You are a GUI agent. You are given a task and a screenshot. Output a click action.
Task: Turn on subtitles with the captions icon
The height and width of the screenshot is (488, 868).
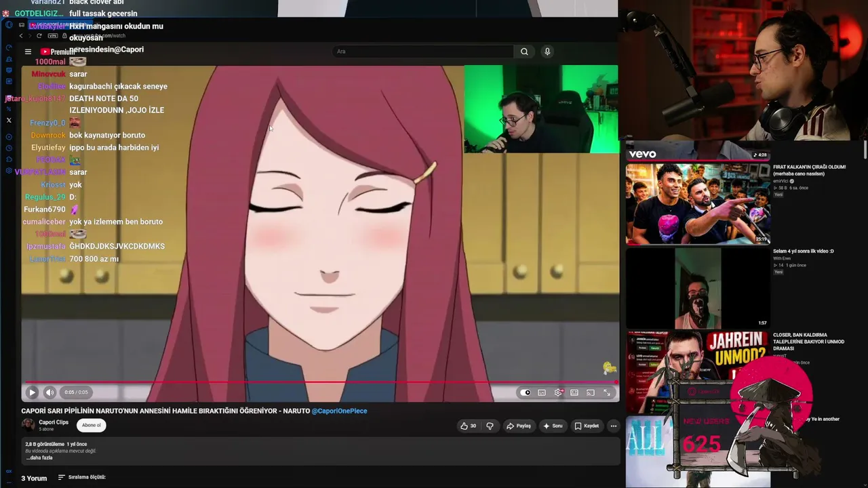pyautogui.click(x=542, y=392)
